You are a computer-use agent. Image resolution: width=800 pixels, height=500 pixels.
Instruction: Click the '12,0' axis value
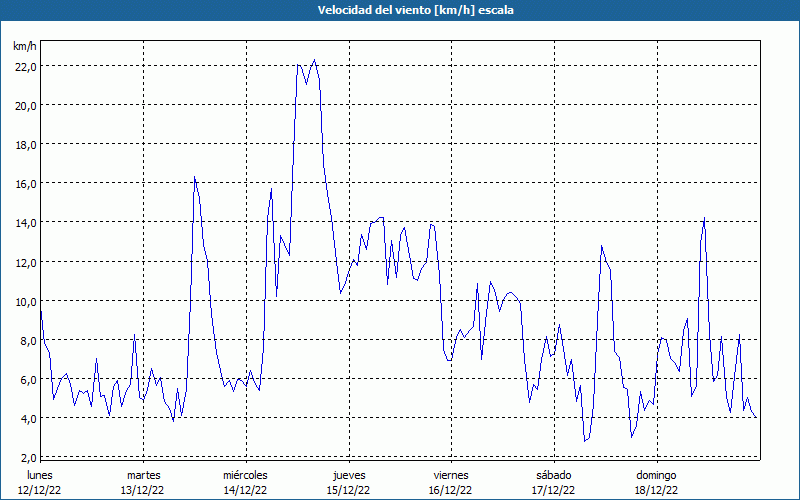point(25,262)
